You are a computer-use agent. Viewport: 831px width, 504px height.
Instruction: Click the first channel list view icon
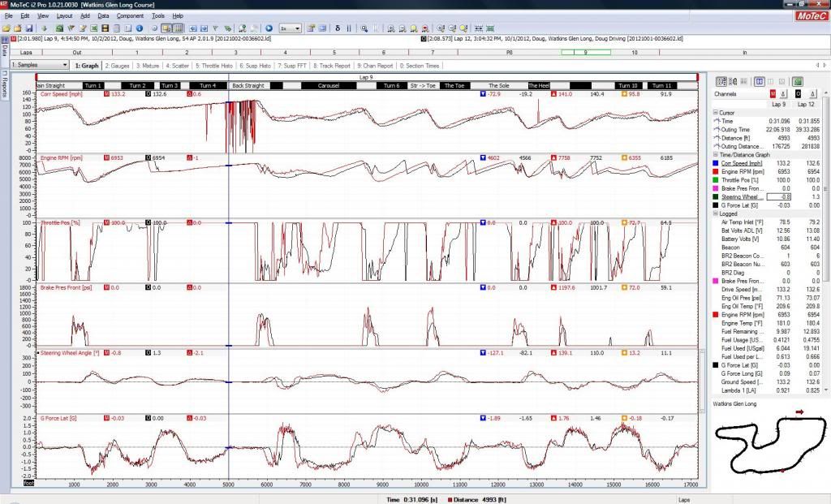720,82
